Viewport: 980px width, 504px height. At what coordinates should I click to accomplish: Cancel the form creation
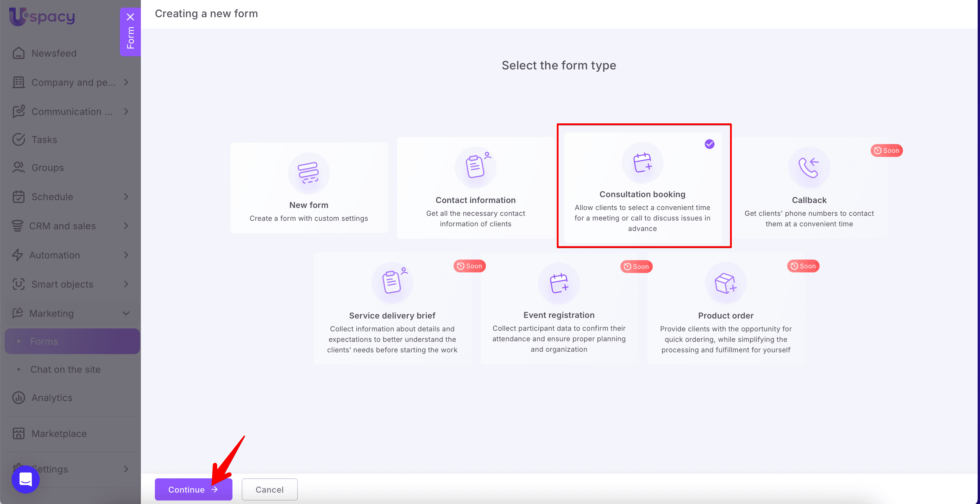pos(269,489)
